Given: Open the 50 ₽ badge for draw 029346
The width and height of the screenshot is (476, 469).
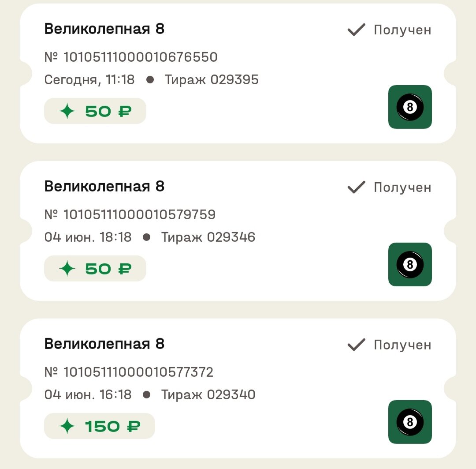Looking at the screenshot, I should (x=95, y=269).
